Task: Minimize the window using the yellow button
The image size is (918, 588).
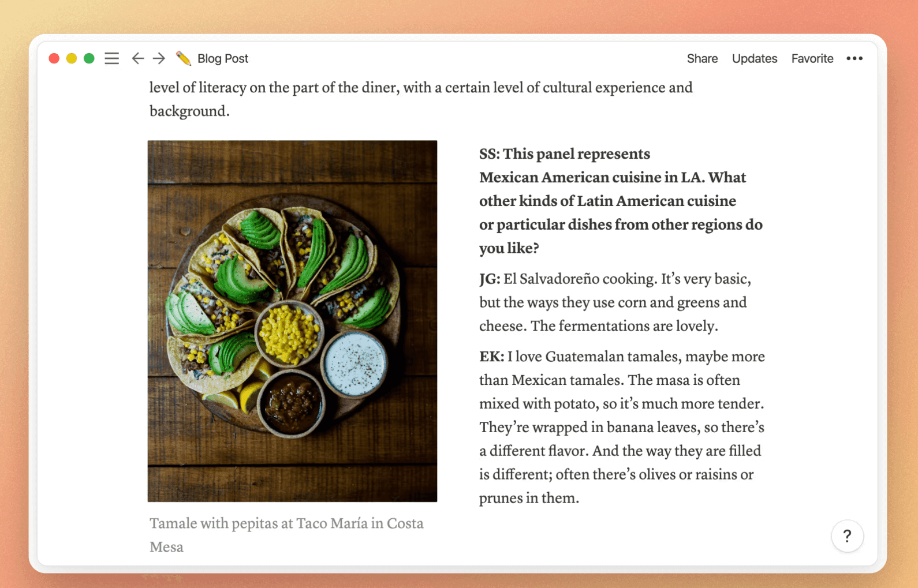Action: point(72,58)
